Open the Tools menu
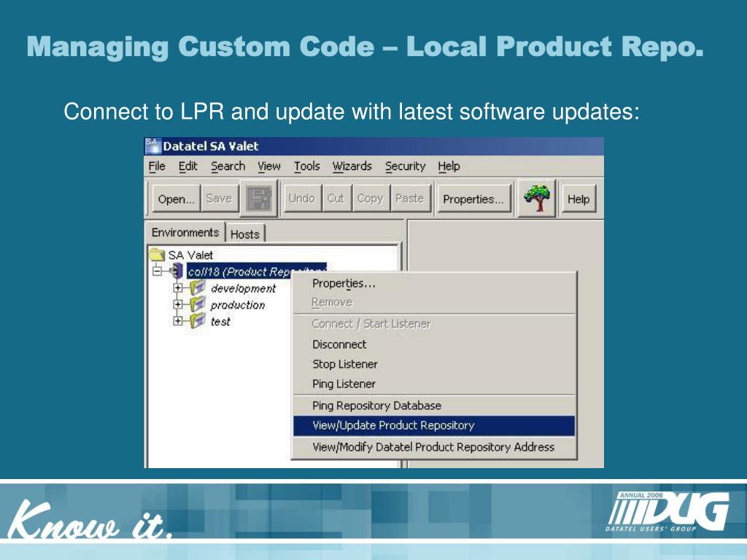 point(306,166)
